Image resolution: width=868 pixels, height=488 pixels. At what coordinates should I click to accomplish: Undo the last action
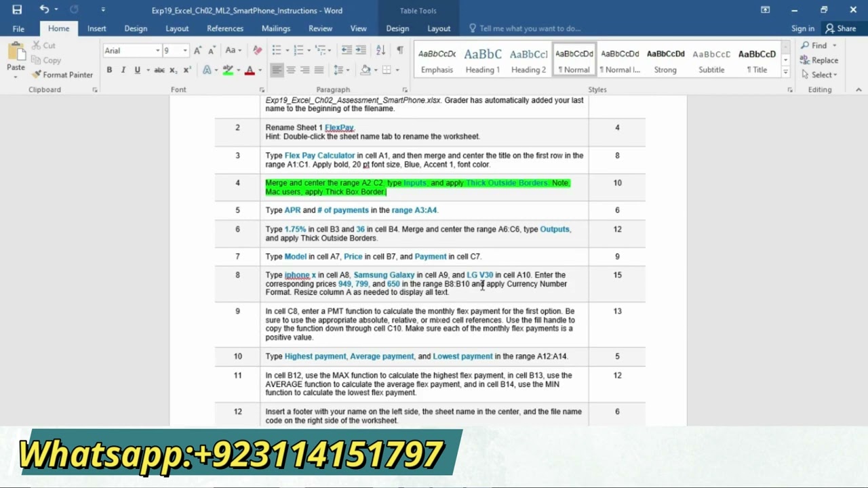[x=44, y=9]
